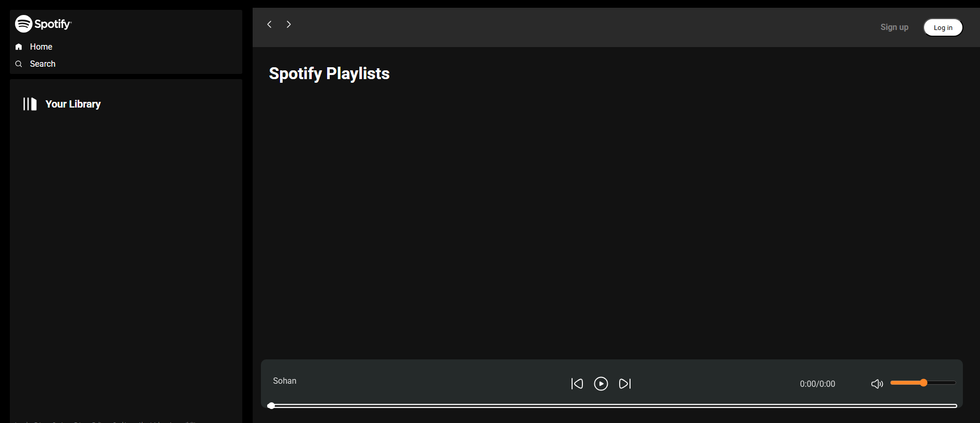Mute with the speaker volume icon
This screenshot has width=980, height=423.
(x=877, y=384)
